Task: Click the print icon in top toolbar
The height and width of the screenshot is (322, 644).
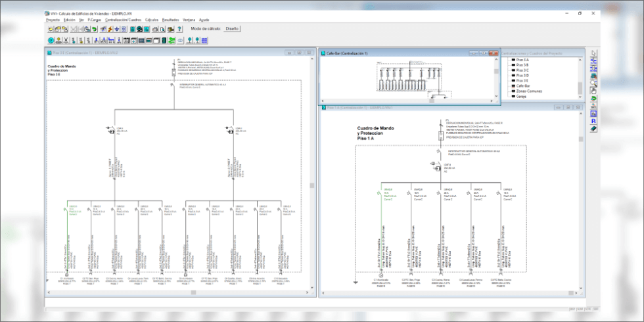Action: pos(154,29)
